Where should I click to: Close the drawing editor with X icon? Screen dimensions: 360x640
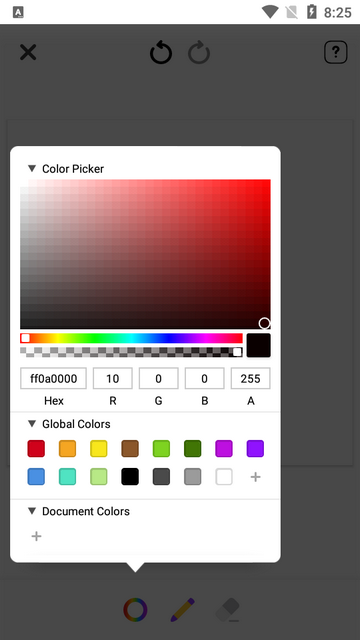tap(28, 52)
